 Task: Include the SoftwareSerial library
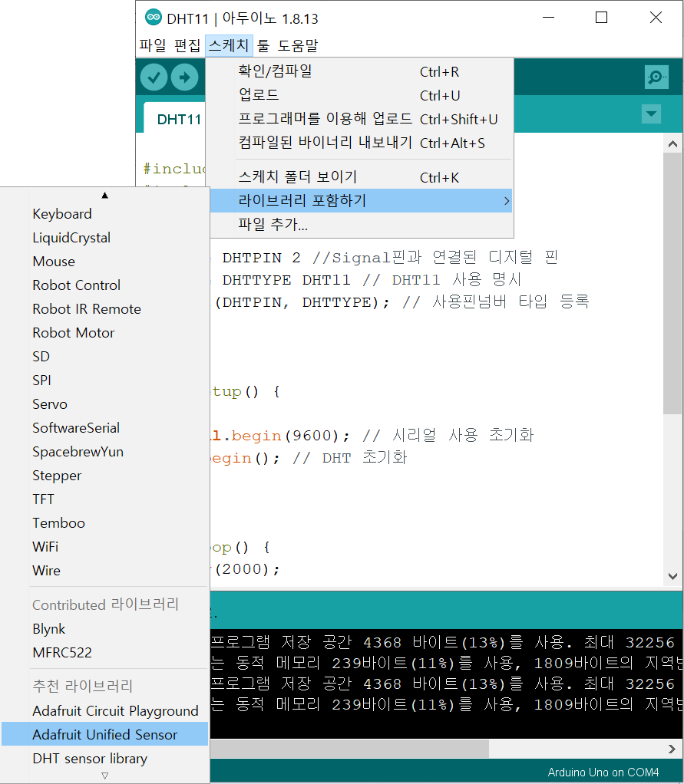(105, 428)
